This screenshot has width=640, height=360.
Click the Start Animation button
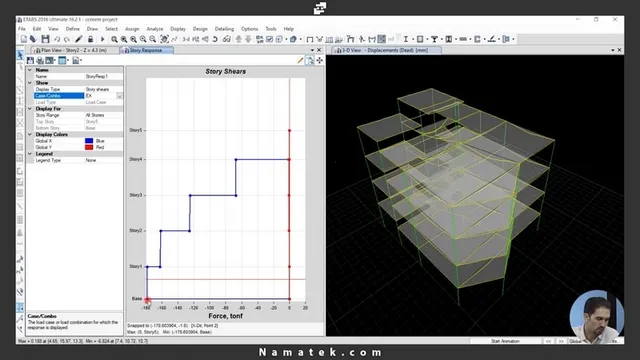coord(505,341)
